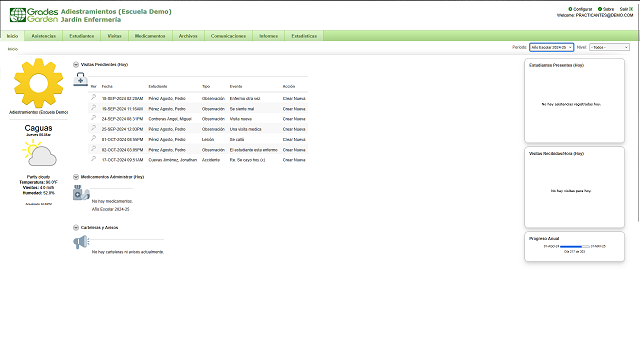This screenshot has height=360, width=640.
Task: Click the megaphone icon under Carteleras y Avisos
Action: click(81, 242)
